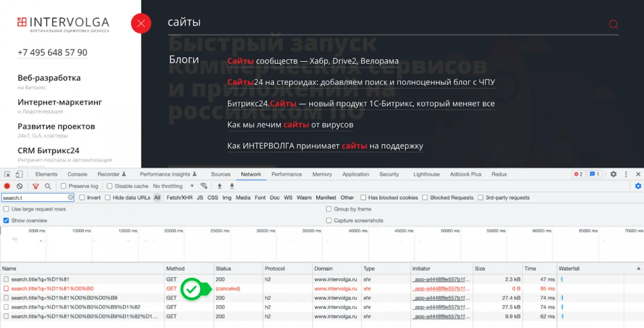Enable Has blocked cookies checkbox
This screenshot has width=644, height=328.
click(363, 198)
